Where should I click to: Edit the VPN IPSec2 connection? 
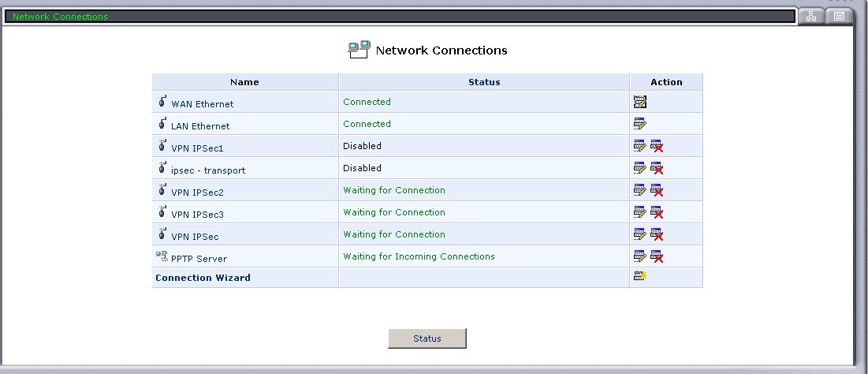(x=639, y=190)
